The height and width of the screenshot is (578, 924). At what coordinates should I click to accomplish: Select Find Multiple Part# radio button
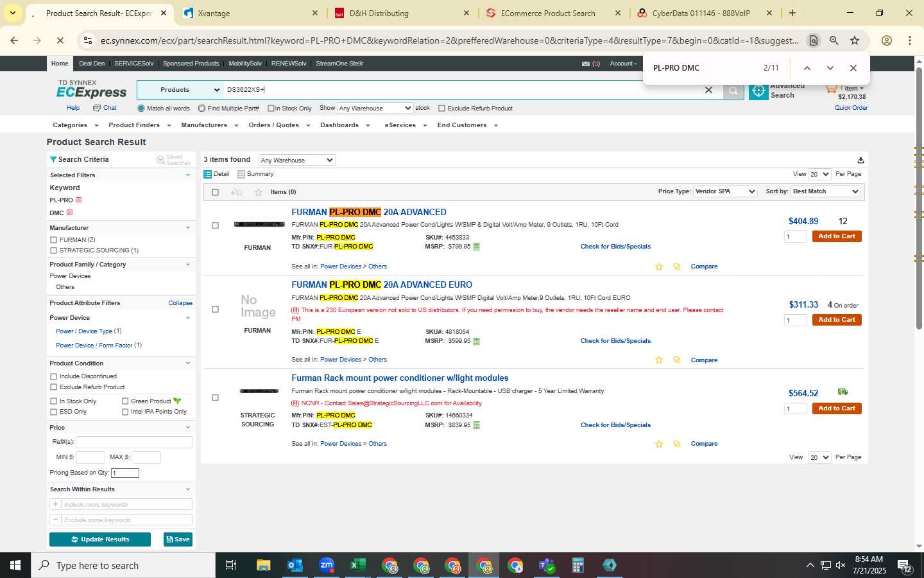pyautogui.click(x=202, y=108)
